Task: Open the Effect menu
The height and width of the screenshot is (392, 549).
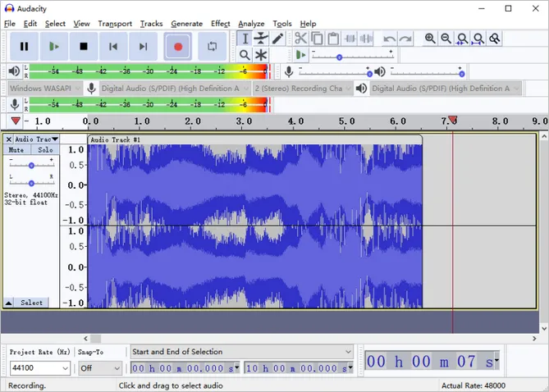Action: coord(220,24)
